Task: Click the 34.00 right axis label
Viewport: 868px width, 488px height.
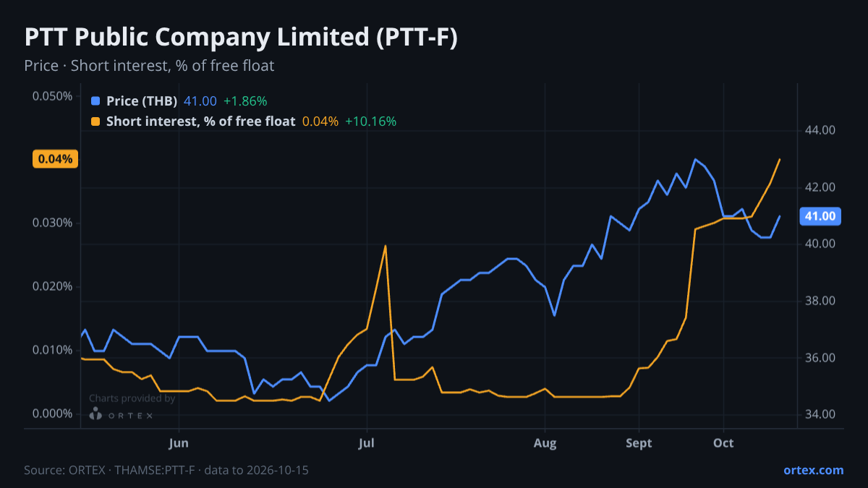Action: tap(820, 414)
